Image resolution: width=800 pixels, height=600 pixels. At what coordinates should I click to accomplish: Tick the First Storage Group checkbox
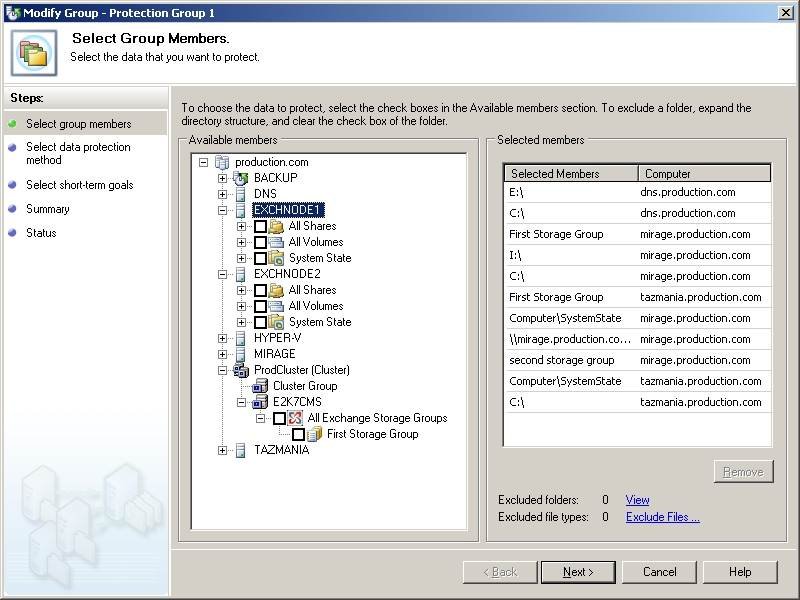click(298, 435)
